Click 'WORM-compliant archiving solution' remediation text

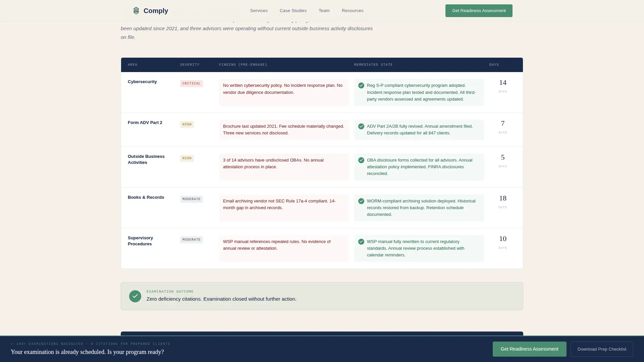pos(421,208)
